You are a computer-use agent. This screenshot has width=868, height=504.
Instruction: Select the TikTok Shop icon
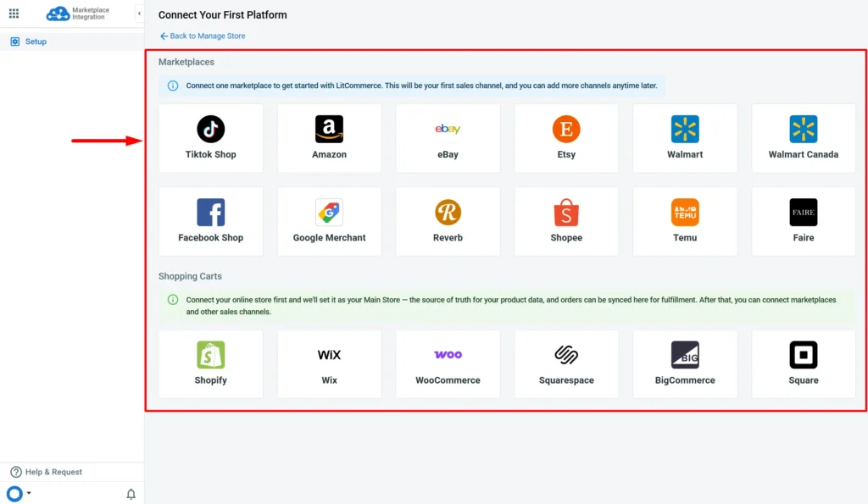(x=211, y=129)
